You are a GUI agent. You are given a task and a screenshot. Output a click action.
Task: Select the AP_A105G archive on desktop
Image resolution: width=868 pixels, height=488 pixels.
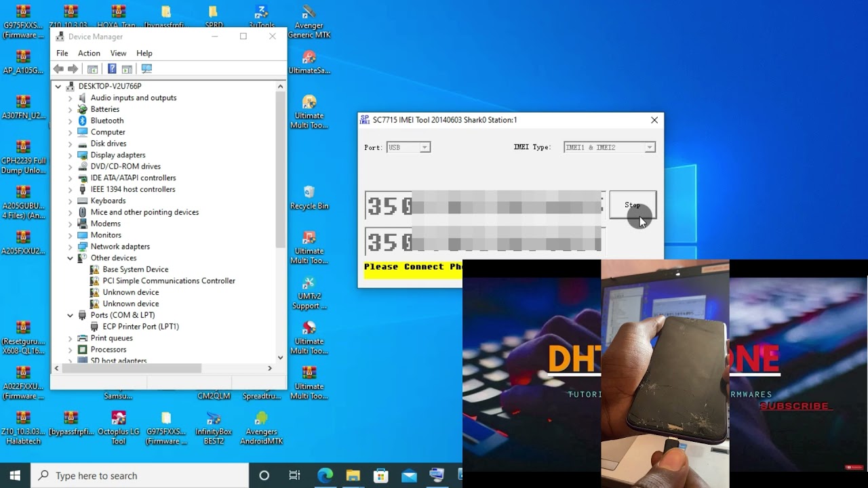tap(24, 62)
